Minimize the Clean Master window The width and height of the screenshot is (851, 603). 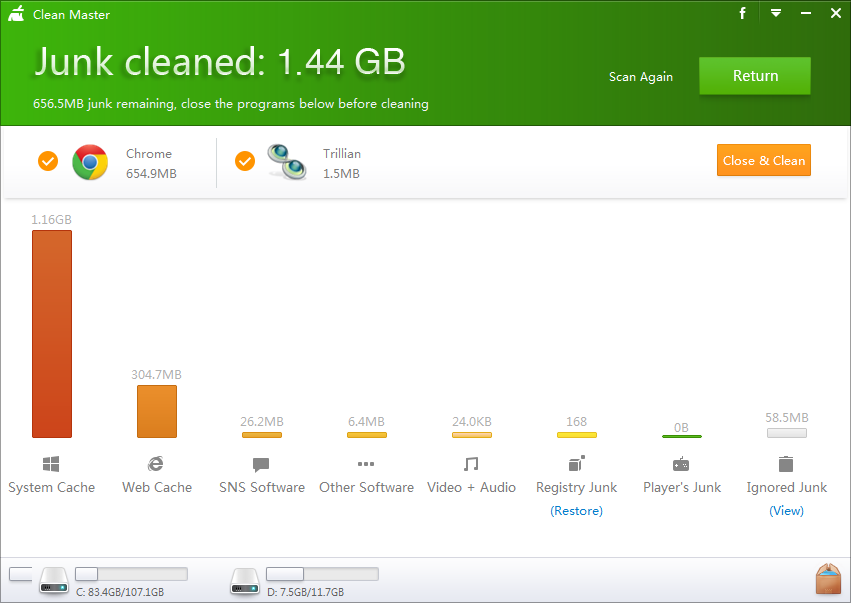806,13
